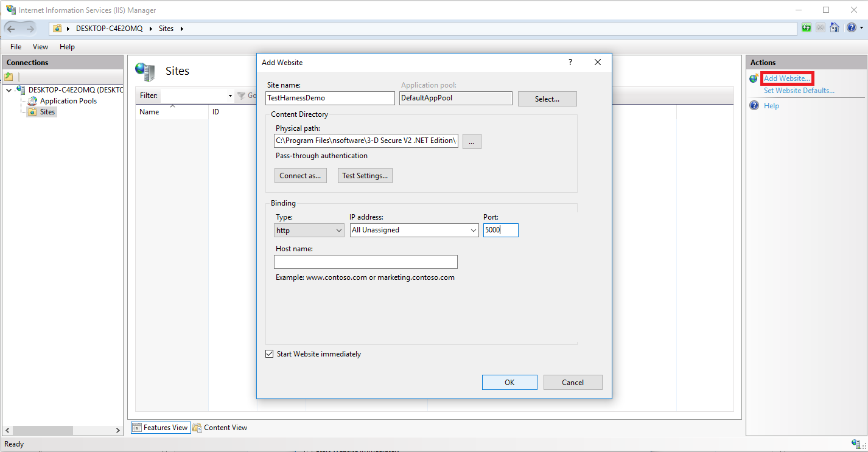
Task: Click the Add Website... action link
Action: click(787, 78)
